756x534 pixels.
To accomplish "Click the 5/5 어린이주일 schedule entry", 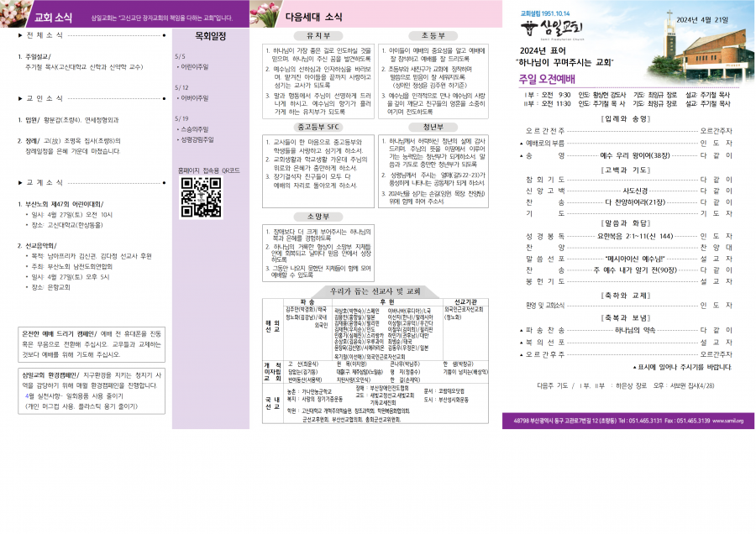I will [195, 60].
